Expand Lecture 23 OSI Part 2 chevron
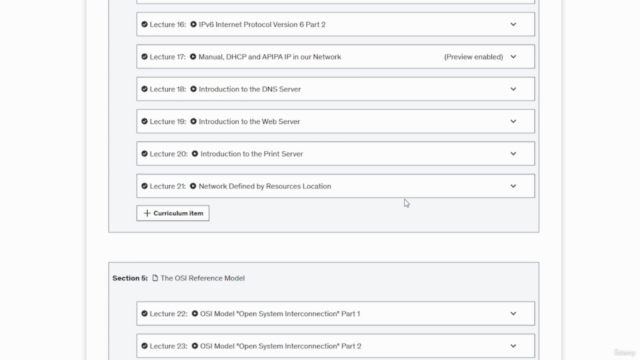The height and width of the screenshot is (360, 640). [513, 346]
